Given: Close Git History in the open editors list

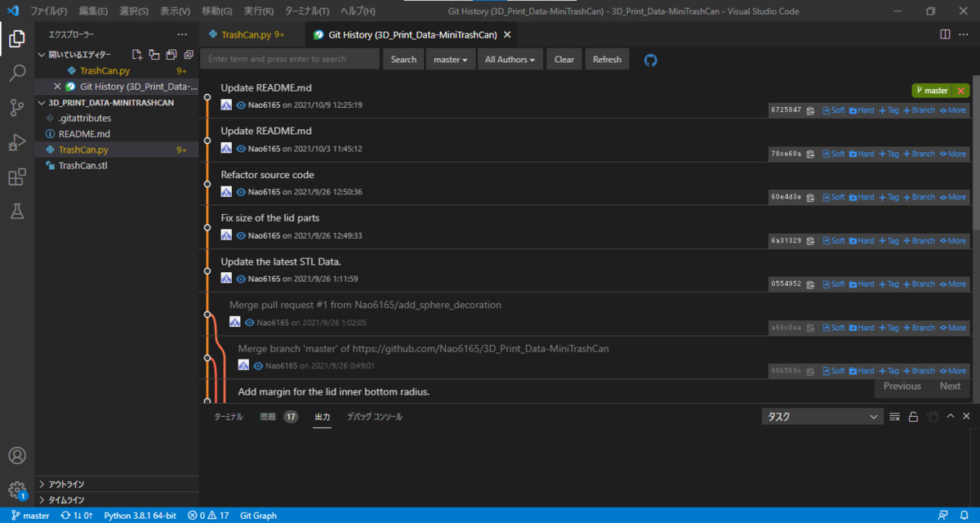Looking at the screenshot, I should [57, 87].
